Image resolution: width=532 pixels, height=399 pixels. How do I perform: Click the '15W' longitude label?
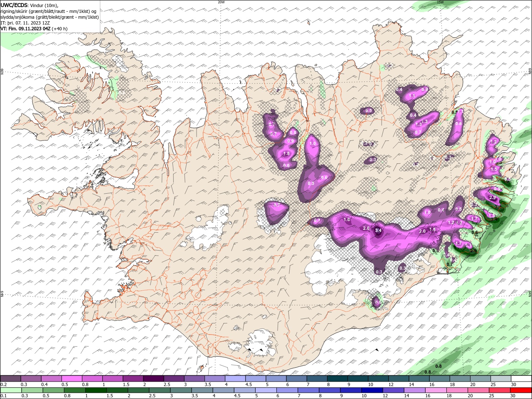click(x=440, y=2)
